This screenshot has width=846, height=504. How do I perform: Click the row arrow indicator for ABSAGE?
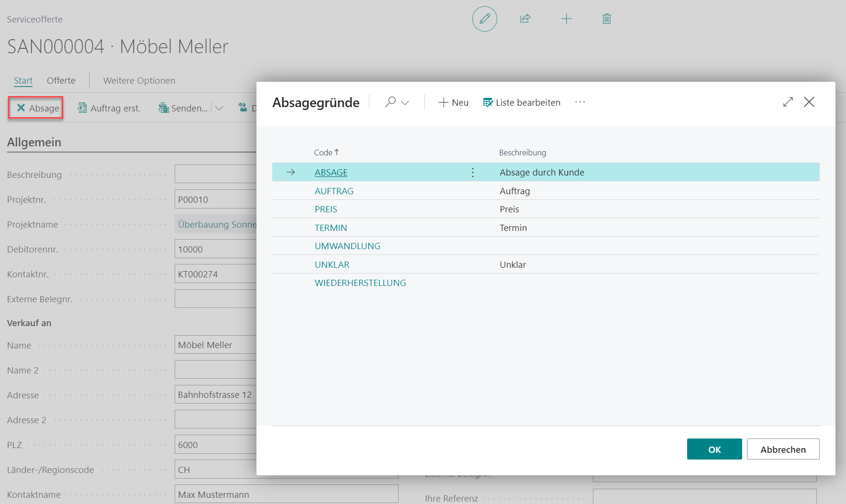click(290, 172)
